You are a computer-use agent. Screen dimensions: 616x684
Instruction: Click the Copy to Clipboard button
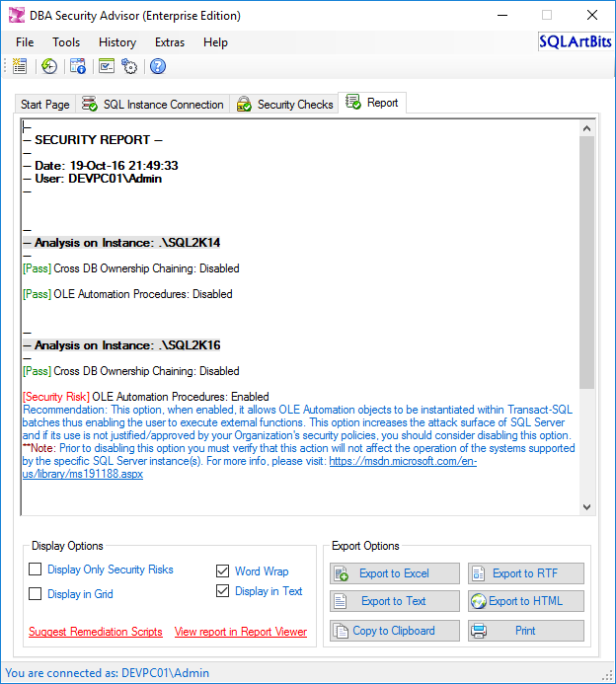395,631
